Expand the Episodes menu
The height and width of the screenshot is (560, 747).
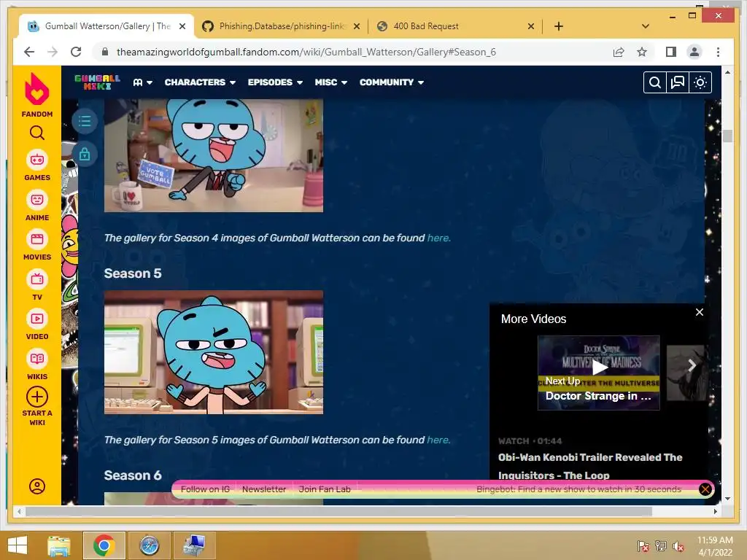click(275, 82)
